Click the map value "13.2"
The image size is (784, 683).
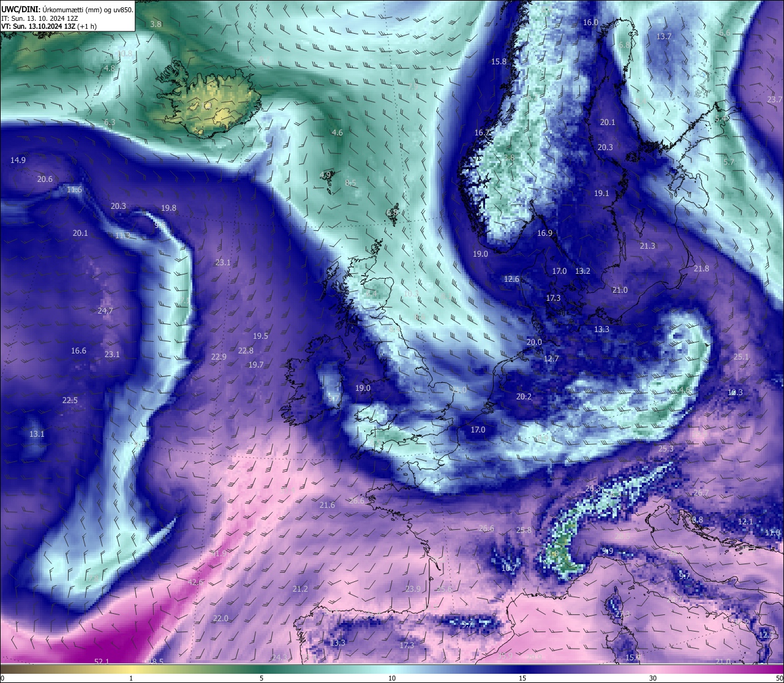[582, 271]
